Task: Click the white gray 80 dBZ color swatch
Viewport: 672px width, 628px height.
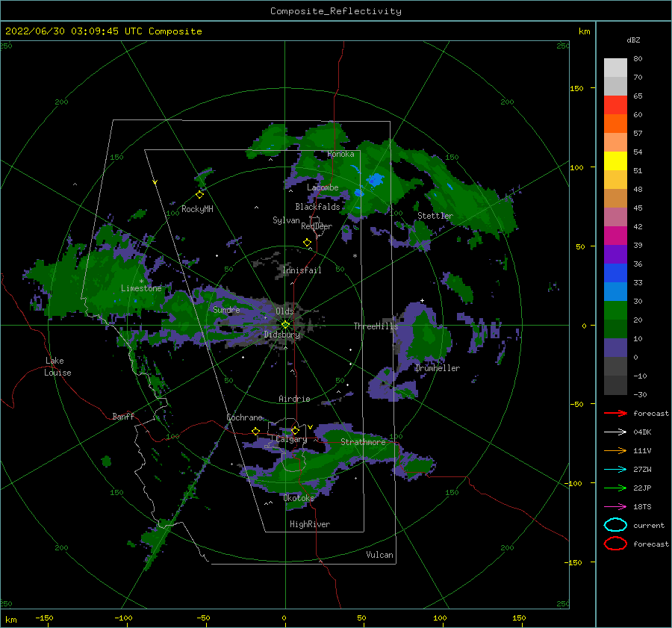Action: (615, 68)
